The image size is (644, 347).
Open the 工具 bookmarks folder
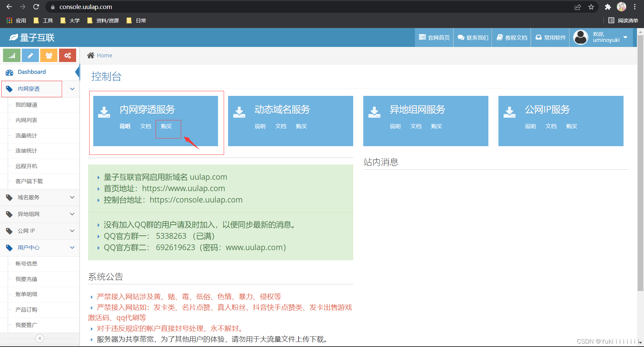(43, 20)
